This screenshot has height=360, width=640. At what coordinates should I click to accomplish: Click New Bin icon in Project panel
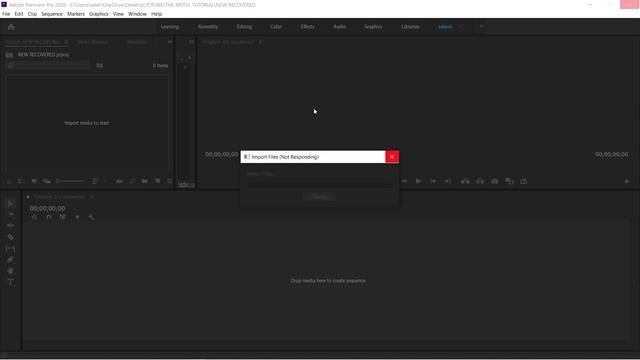(144, 181)
